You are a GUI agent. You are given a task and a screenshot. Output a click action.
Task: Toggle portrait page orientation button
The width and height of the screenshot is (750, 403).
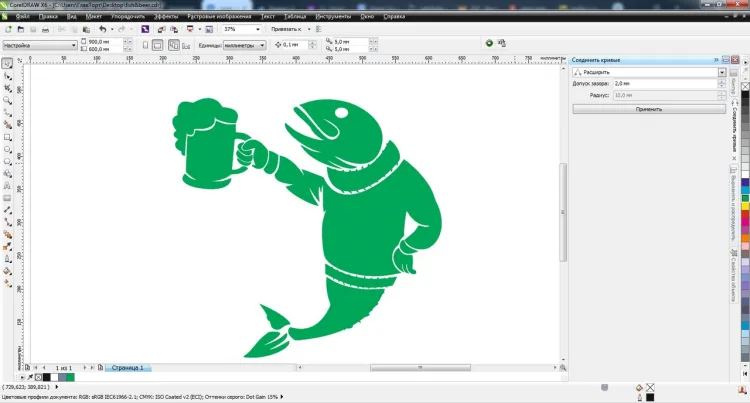(x=145, y=45)
